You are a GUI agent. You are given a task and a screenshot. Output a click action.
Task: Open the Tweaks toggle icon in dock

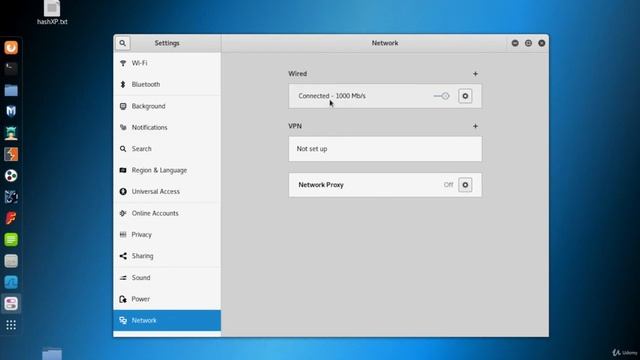11,304
